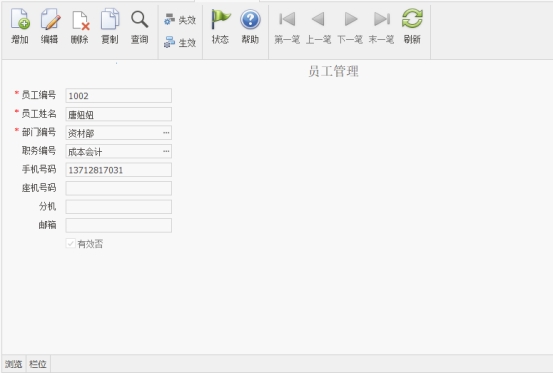The height and width of the screenshot is (374, 554).
Task: Click the 员工姓名 input field
Action: (119, 114)
